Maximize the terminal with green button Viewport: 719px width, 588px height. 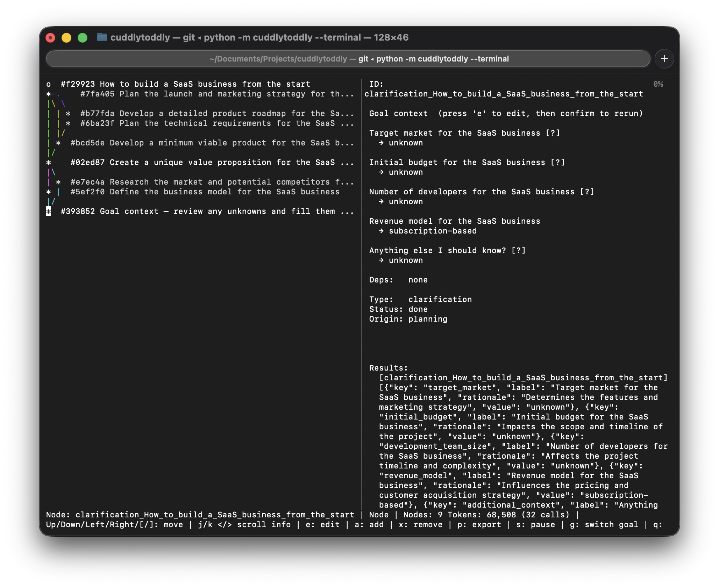point(83,37)
